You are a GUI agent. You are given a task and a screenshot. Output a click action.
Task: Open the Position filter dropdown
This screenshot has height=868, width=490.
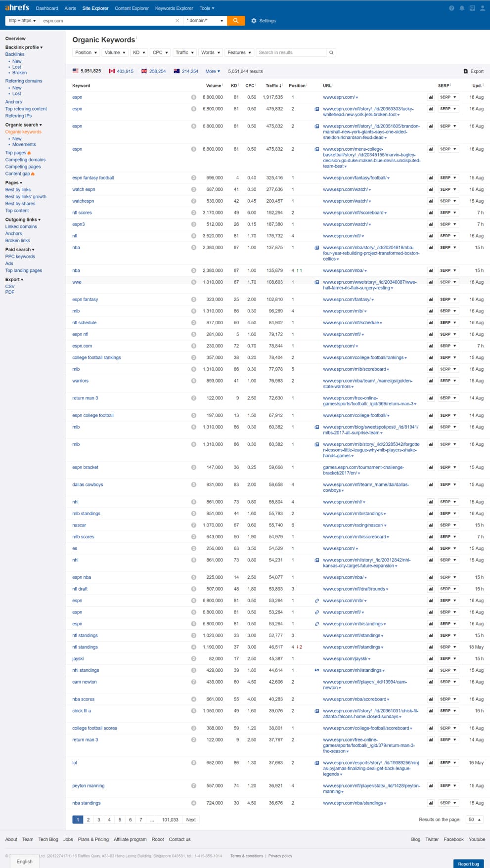click(86, 52)
